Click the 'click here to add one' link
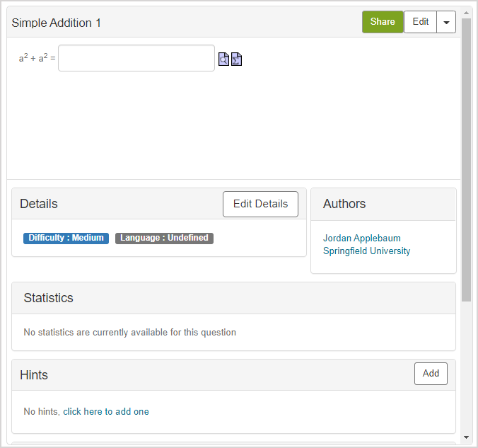This screenshot has height=448, width=478. pyautogui.click(x=106, y=411)
